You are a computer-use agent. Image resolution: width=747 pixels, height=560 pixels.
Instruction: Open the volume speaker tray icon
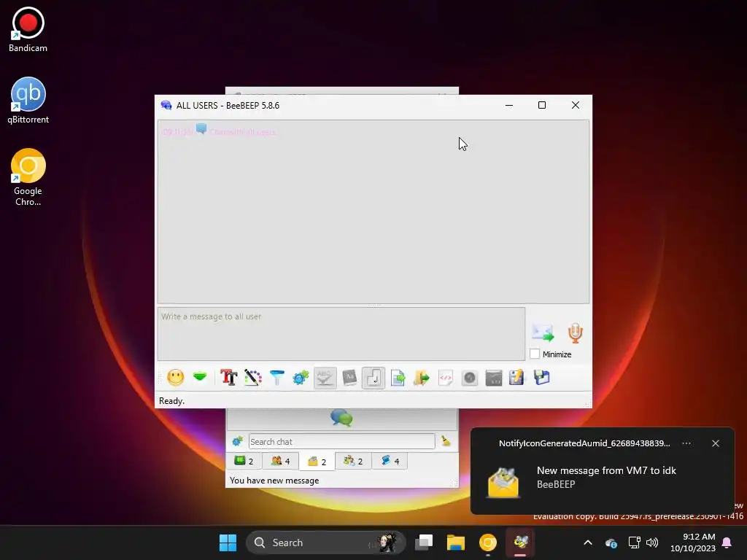pyautogui.click(x=652, y=542)
